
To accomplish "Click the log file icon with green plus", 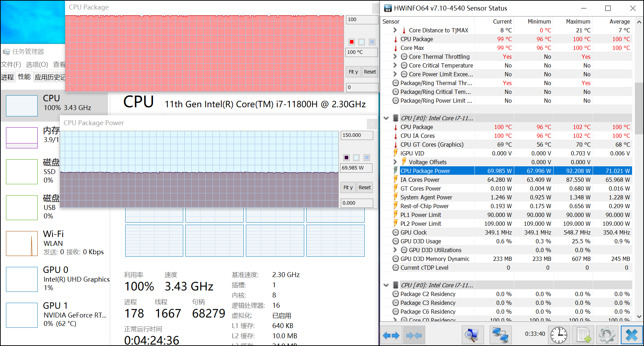I will (583, 335).
